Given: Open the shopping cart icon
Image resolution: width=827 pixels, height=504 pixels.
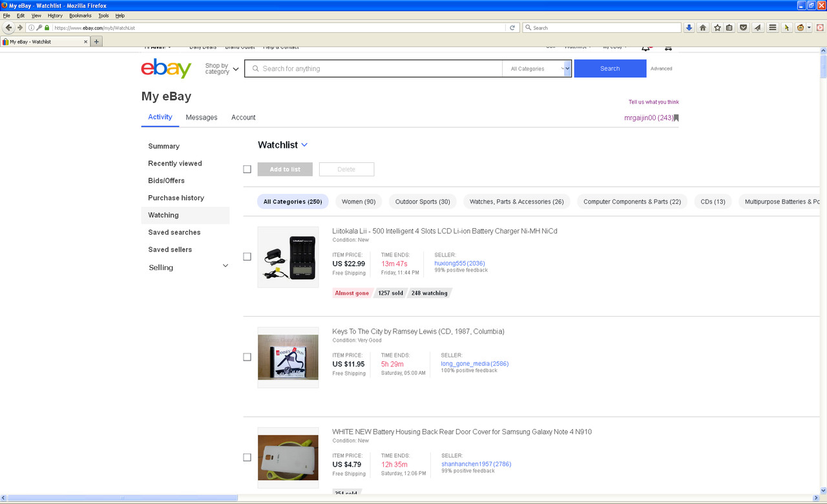Looking at the screenshot, I should point(668,48).
